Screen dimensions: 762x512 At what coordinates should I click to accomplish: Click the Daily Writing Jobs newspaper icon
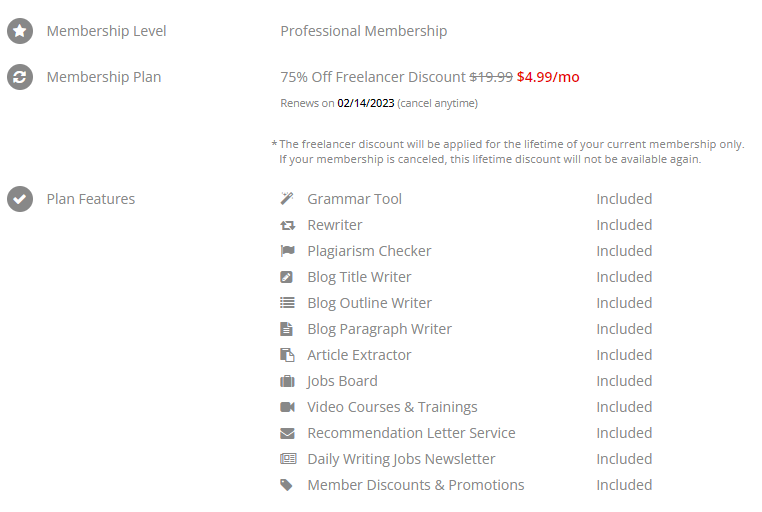click(288, 459)
